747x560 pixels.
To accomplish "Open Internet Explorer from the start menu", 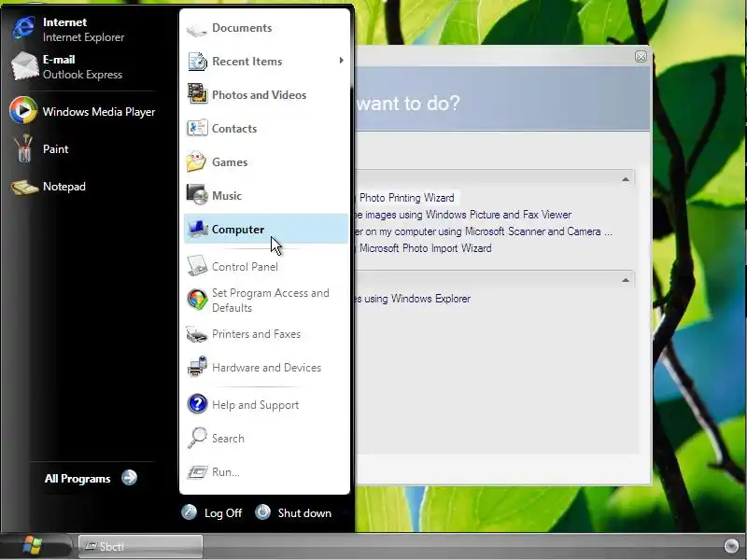I will tap(24, 29).
